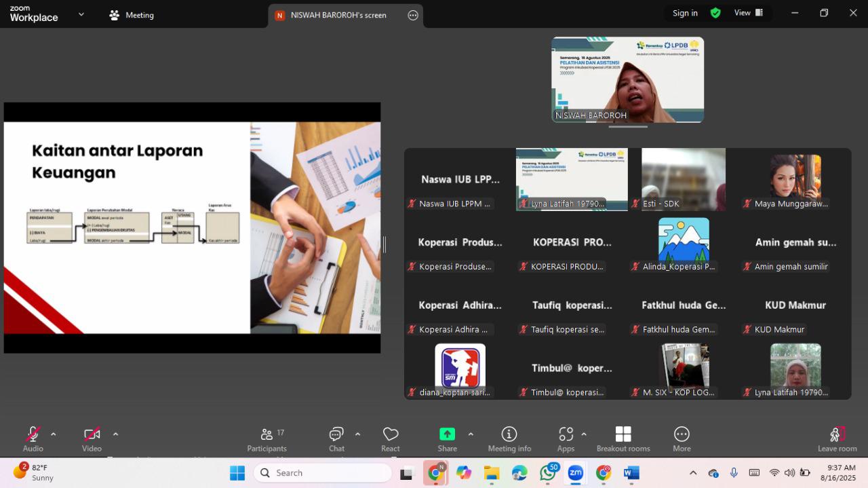
Task: Open the React emoji picker
Action: pyautogui.click(x=391, y=439)
